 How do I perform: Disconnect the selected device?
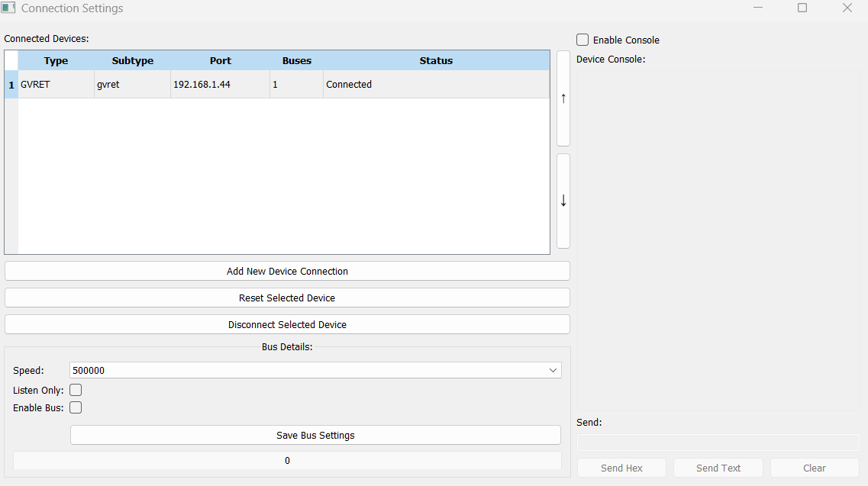tap(287, 324)
